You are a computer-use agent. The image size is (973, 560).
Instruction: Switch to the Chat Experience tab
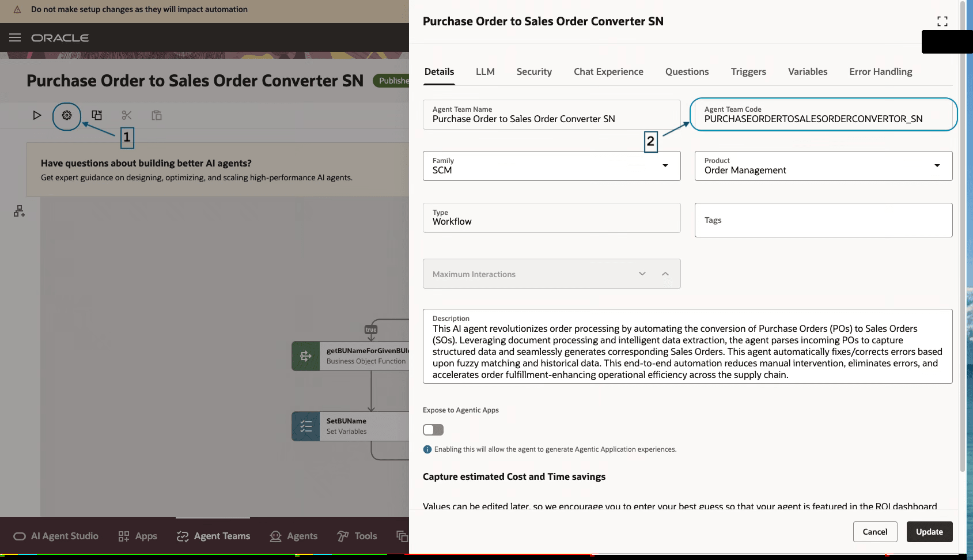[x=608, y=72]
